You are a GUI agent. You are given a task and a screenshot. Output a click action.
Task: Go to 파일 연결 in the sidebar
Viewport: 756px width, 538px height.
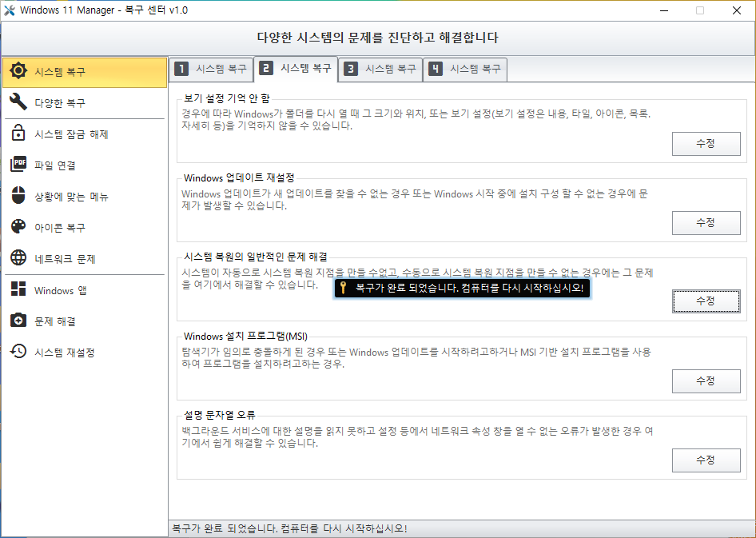point(85,165)
